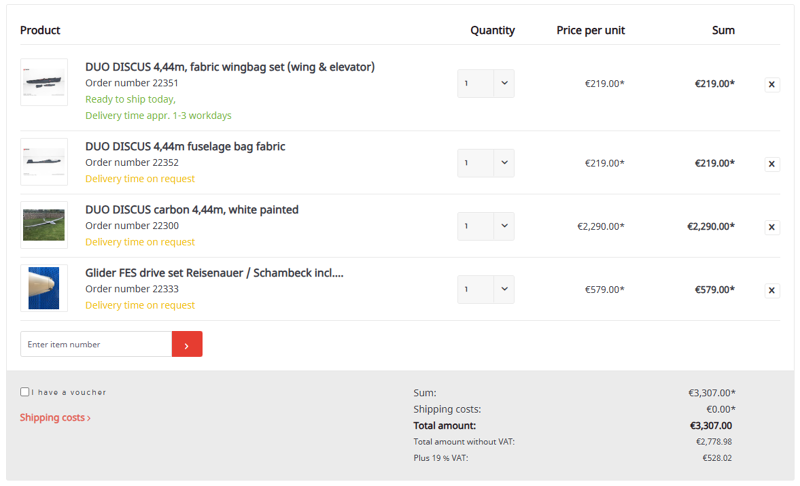Open quantity dropdown for wingbag set
This screenshot has height=486, width=800.
pos(486,83)
